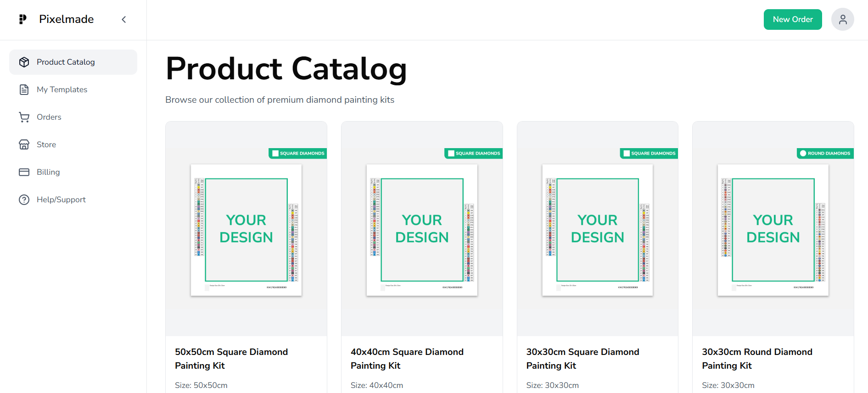Open the 40x40cm Square Diamond kit preview
Screen dimensions: 868x393
point(422,230)
